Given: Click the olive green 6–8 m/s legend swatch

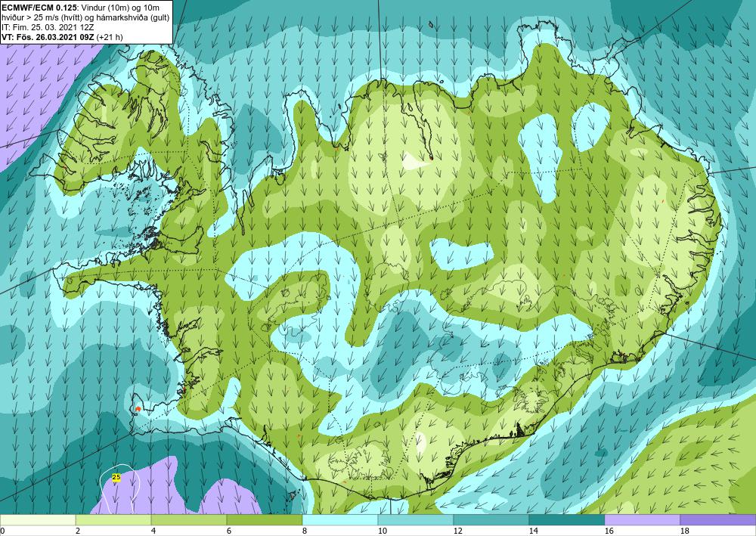Looking at the screenshot, I should point(265,520).
